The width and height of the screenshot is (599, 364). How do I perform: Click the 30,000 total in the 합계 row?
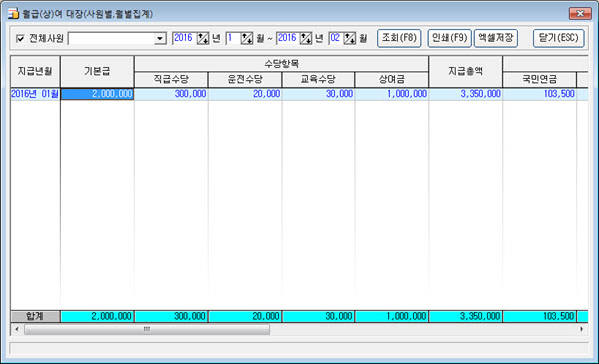[x=318, y=317]
